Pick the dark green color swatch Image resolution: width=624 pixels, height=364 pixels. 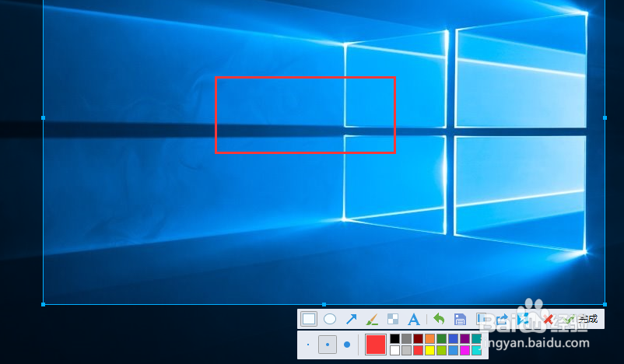tap(441, 338)
